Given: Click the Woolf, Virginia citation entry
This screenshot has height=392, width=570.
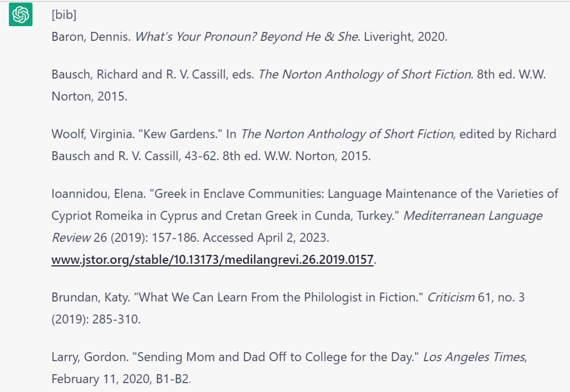Looking at the screenshot, I should click(x=304, y=145).
